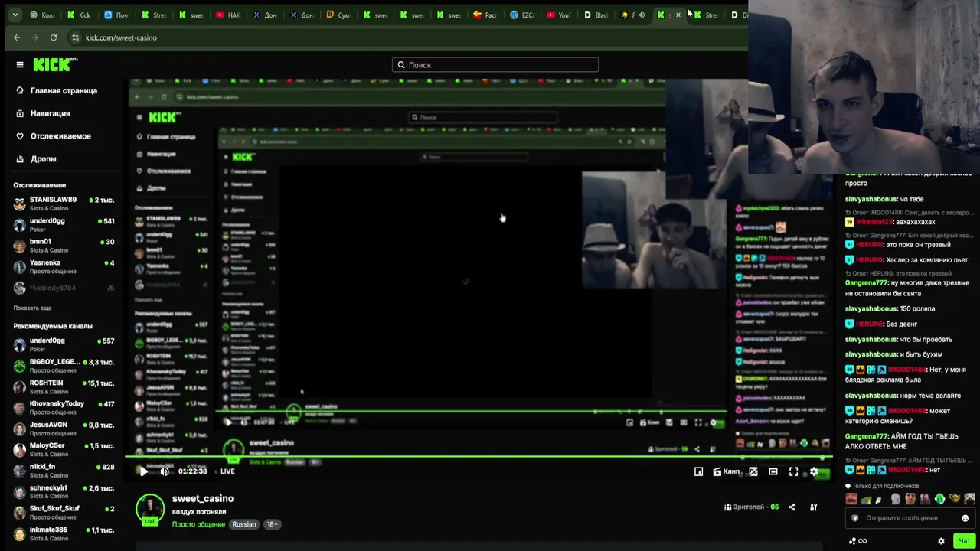980x551 pixels.
Task: Open offline channel fiveblody6784
Action: [x=64, y=288]
